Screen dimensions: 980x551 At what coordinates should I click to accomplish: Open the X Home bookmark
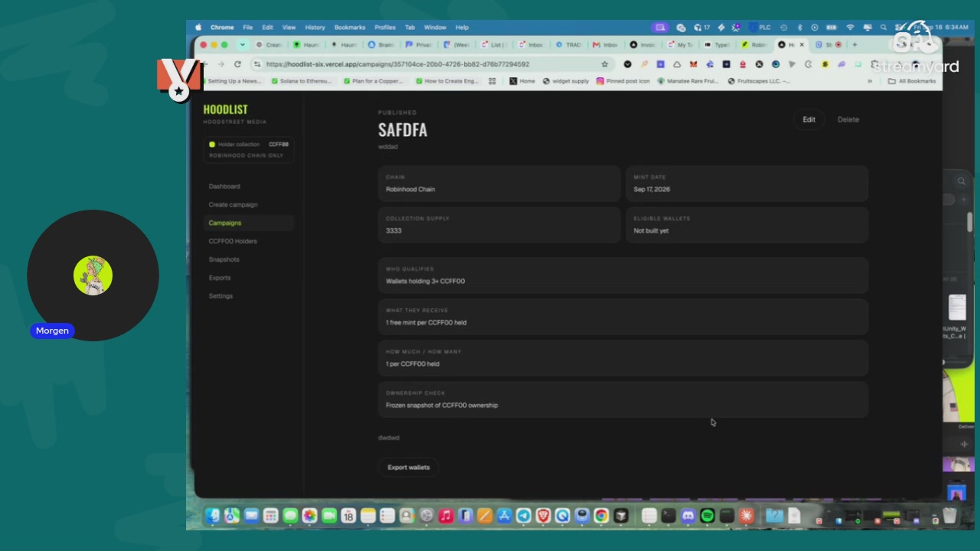point(522,81)
